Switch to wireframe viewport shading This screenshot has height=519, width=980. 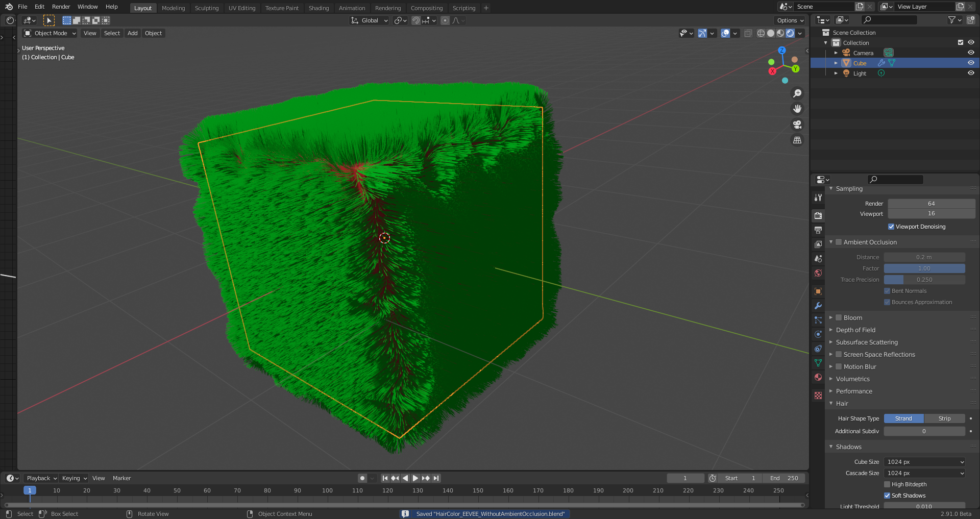(x=761, y=33)
